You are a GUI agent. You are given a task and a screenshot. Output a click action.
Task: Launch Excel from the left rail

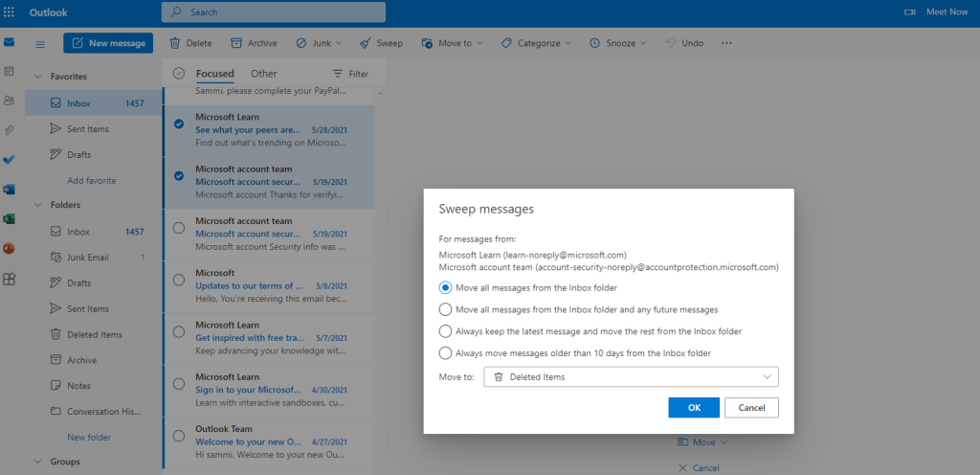coord(9,218)
